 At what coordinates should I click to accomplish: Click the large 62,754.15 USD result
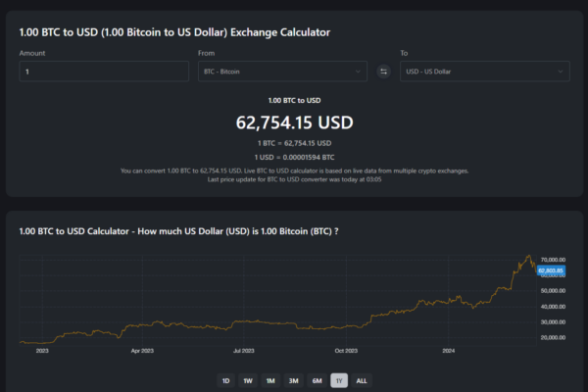(x=294, y=122)
